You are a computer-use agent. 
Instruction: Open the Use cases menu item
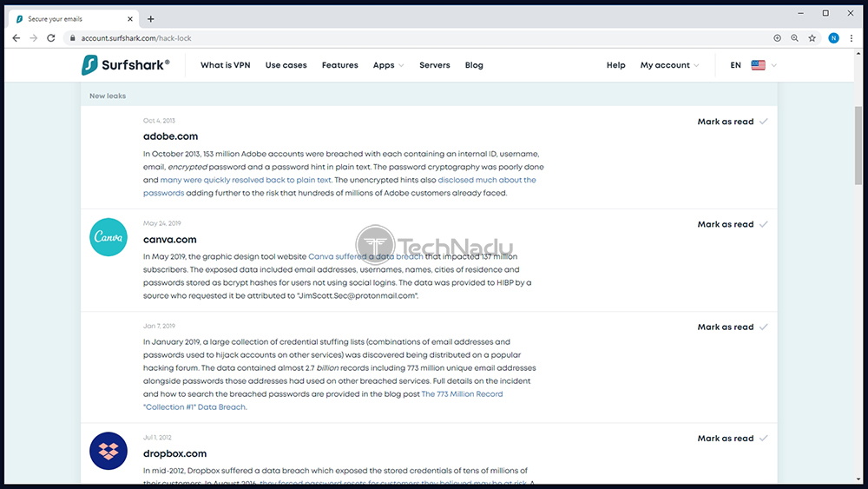click(x=286, y=65)
